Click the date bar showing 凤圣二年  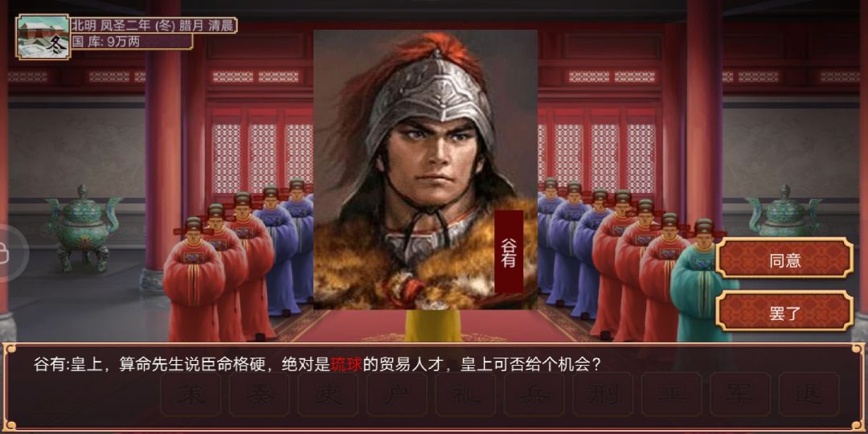[x=154, y=26]
